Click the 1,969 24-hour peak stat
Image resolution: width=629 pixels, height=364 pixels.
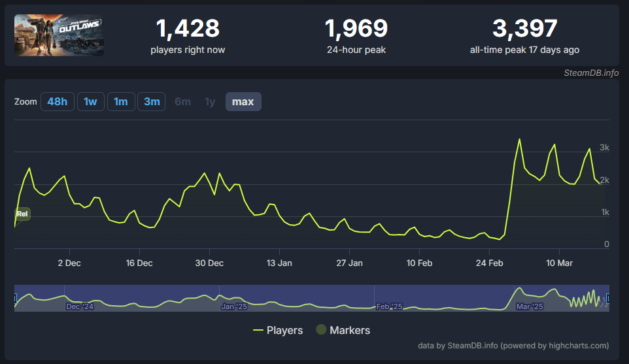[356, 36]
